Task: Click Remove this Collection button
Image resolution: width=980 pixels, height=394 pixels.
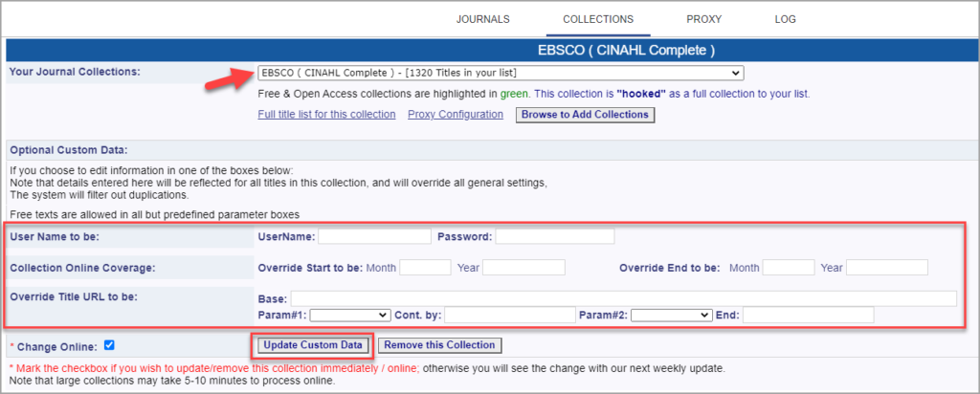Action: tap(439, 345)
